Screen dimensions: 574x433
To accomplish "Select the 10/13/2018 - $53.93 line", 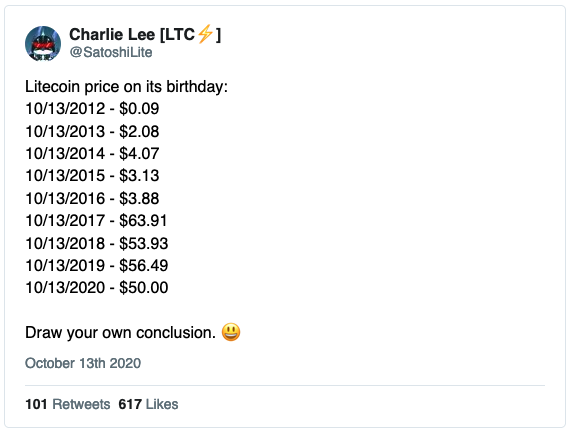I will coord(97,243).
